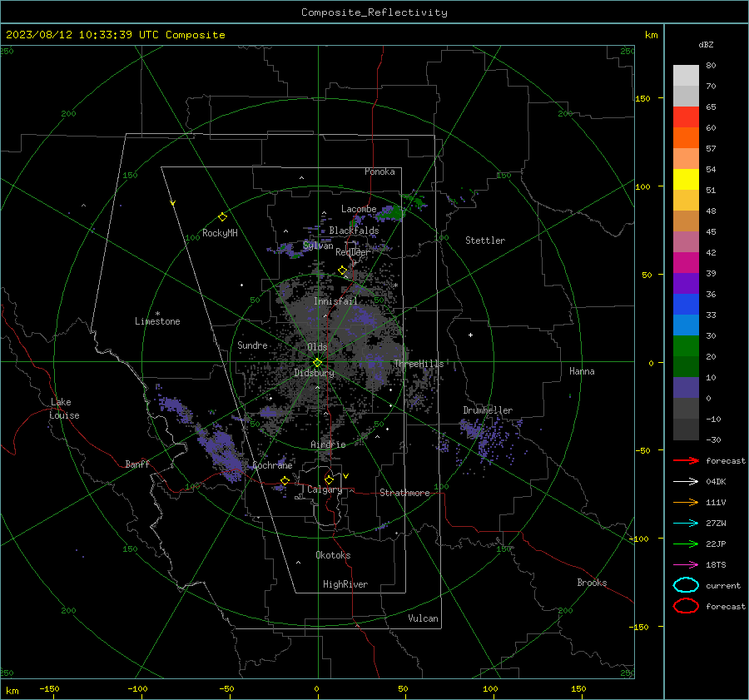Select the orange 57-60 dBZ swatch

click(686, 138)
